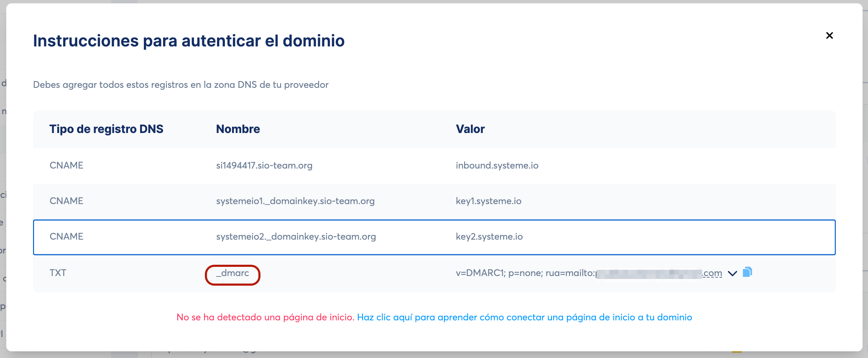Click the TXT record type cell

[58, 273]
